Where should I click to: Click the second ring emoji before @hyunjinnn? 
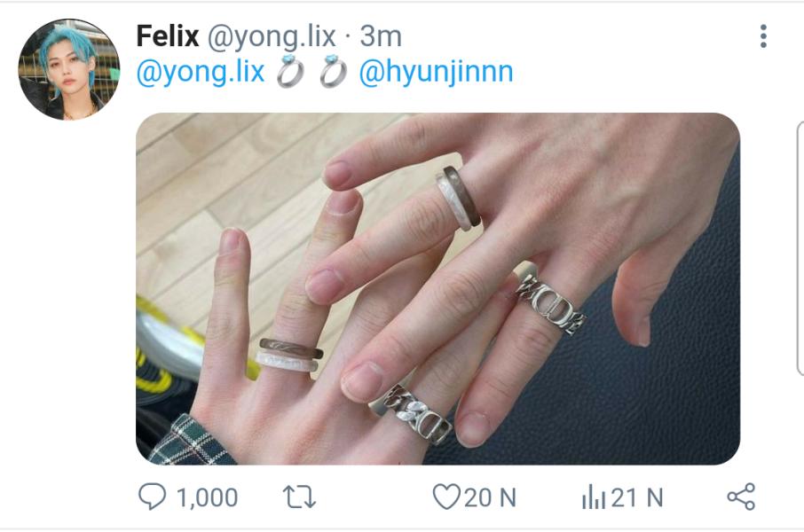[334, 71]
